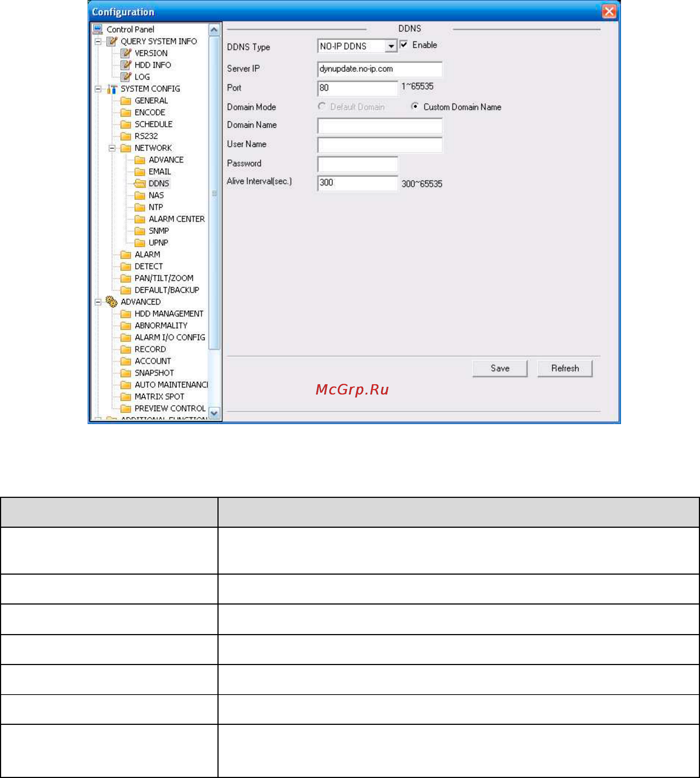Image resolution: width=700 pixels, height=778 pixels.
Task: Click the ADVANCED gears icon
Action: [111, 302]
